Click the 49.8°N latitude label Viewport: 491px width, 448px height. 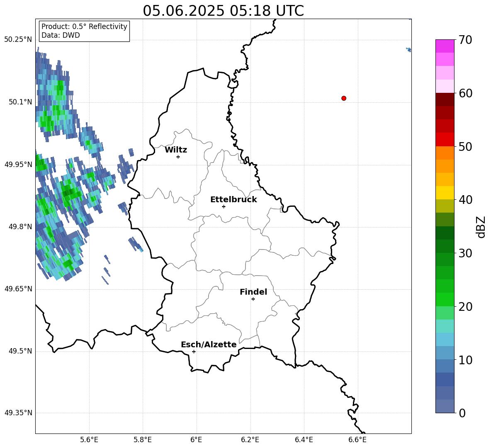pos(20,227)
